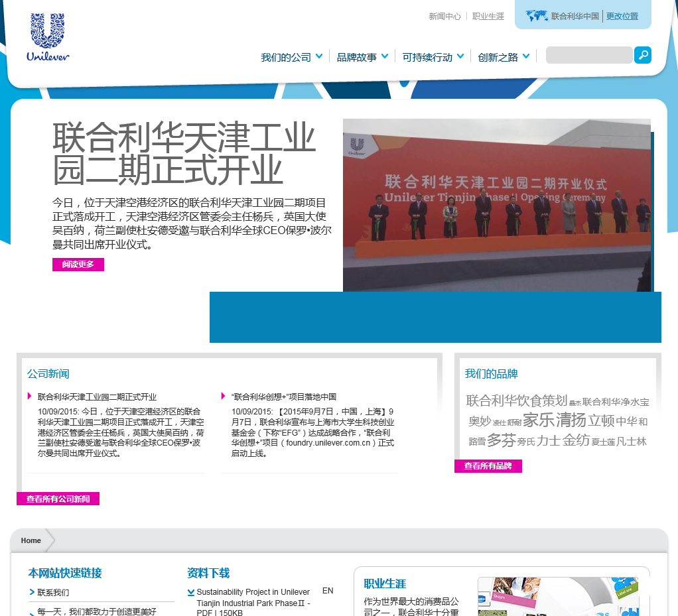Click the 阅读更多 button
Image resolution: width=678 pixels, height=616 pixels.
point(78,265)
